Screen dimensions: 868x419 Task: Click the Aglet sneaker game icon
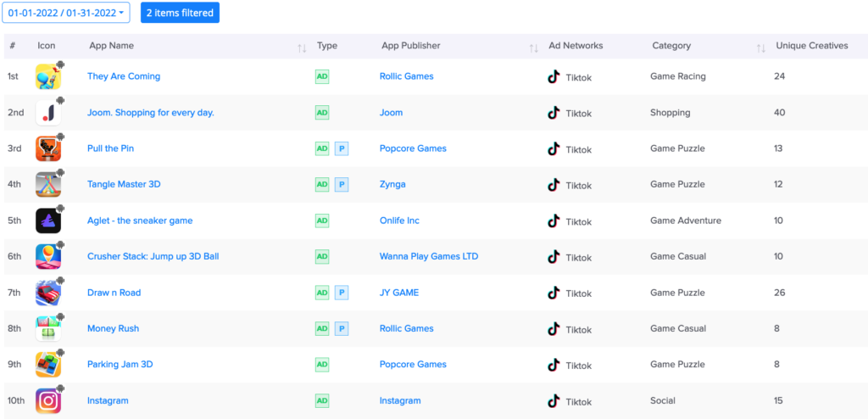tap(48, 221)
